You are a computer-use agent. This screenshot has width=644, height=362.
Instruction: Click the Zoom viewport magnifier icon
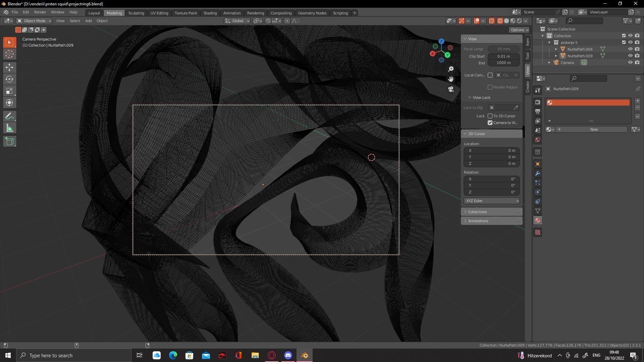click(x=451, y=69)
